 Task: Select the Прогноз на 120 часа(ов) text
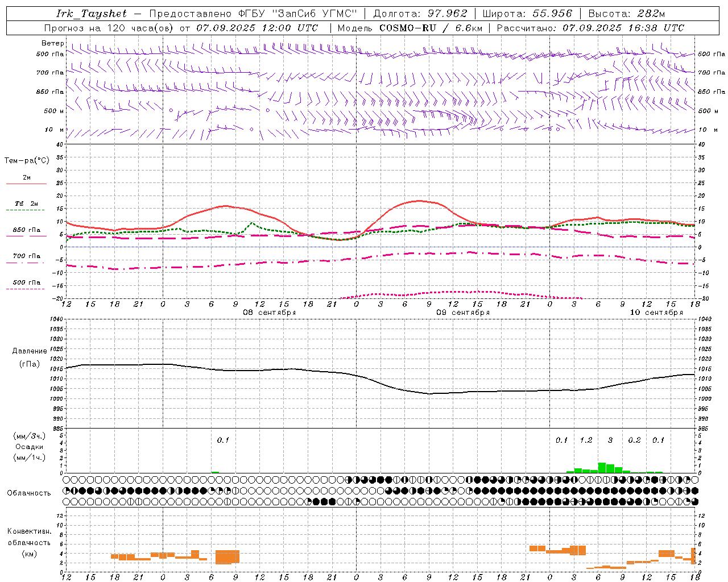(x=110, y=28)
